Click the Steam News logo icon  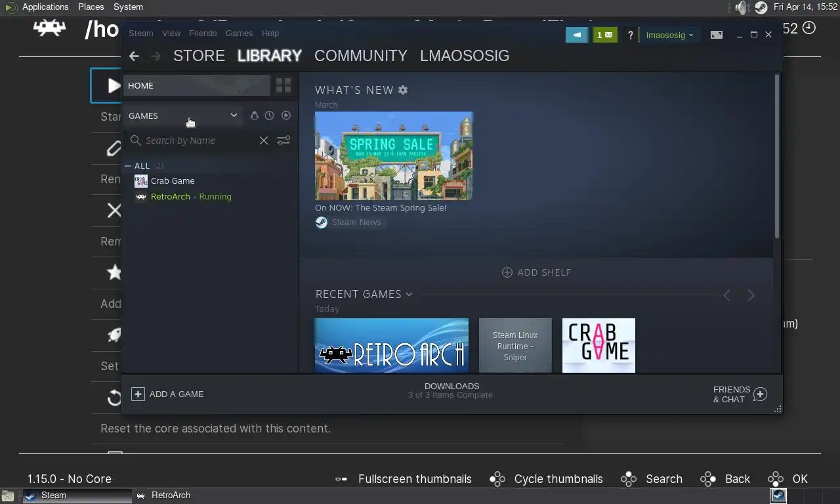[x=322, y=222]
